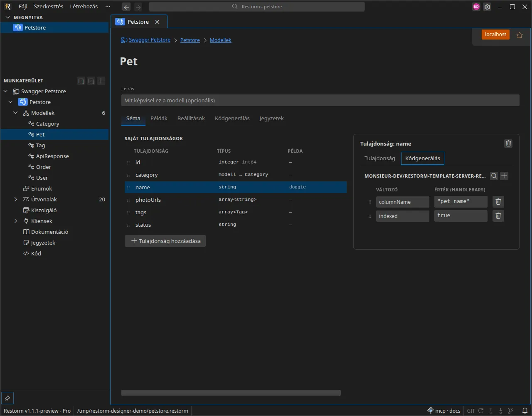
Task: Open the Jegyzetek tab of the model
Action: coord(271,119)
